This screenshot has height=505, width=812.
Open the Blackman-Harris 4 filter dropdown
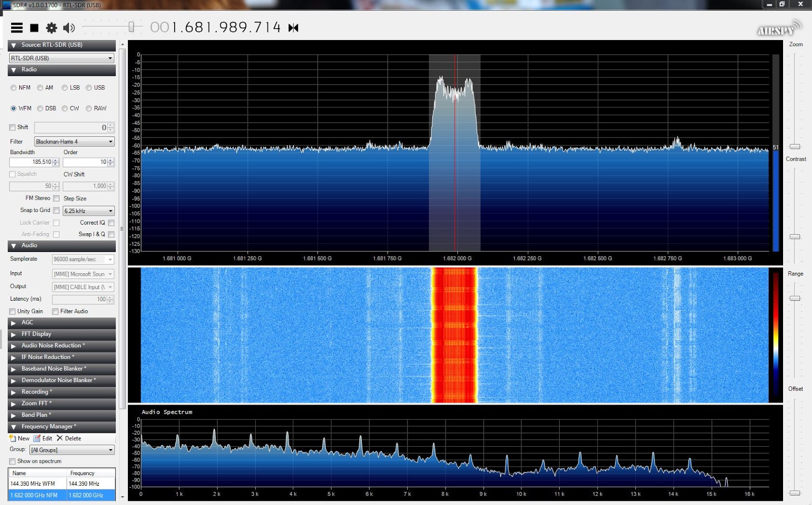[x=74, y=141]
